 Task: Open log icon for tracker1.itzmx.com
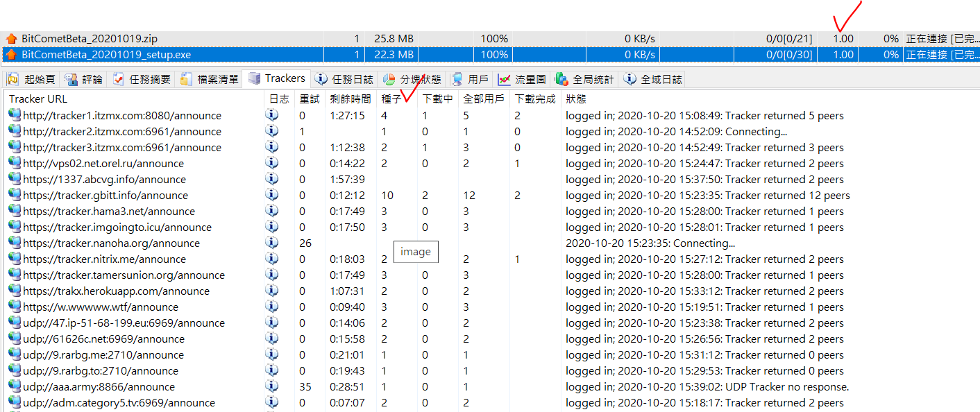coord(272,115)
